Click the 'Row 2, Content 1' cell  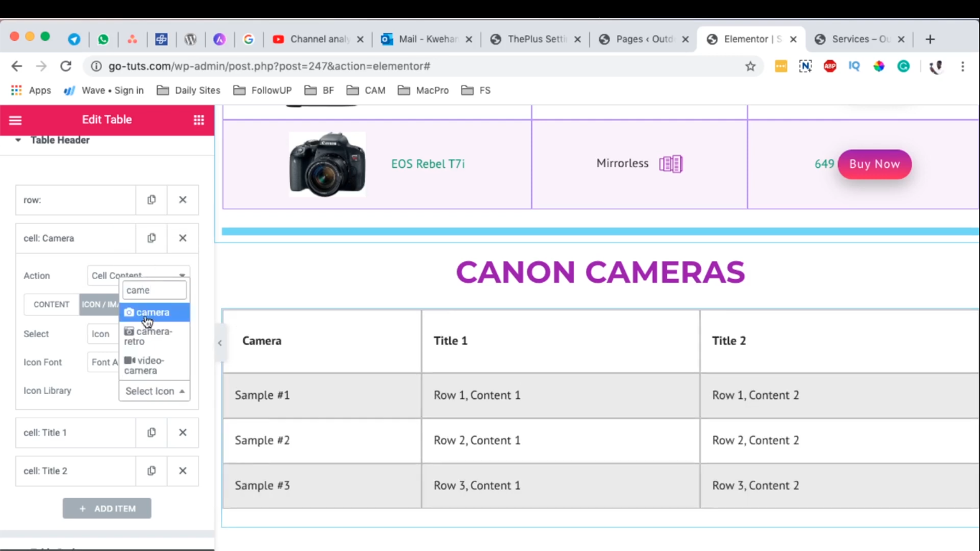(561, 441)
